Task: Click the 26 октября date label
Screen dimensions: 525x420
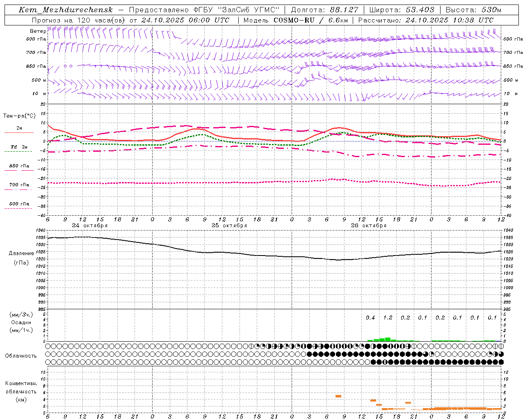Action: coord(369,226)
